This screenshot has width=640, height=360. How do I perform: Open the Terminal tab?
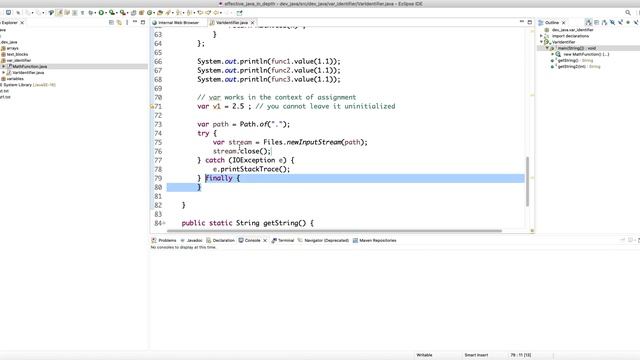pyautogui.click(x=283, y=240)
